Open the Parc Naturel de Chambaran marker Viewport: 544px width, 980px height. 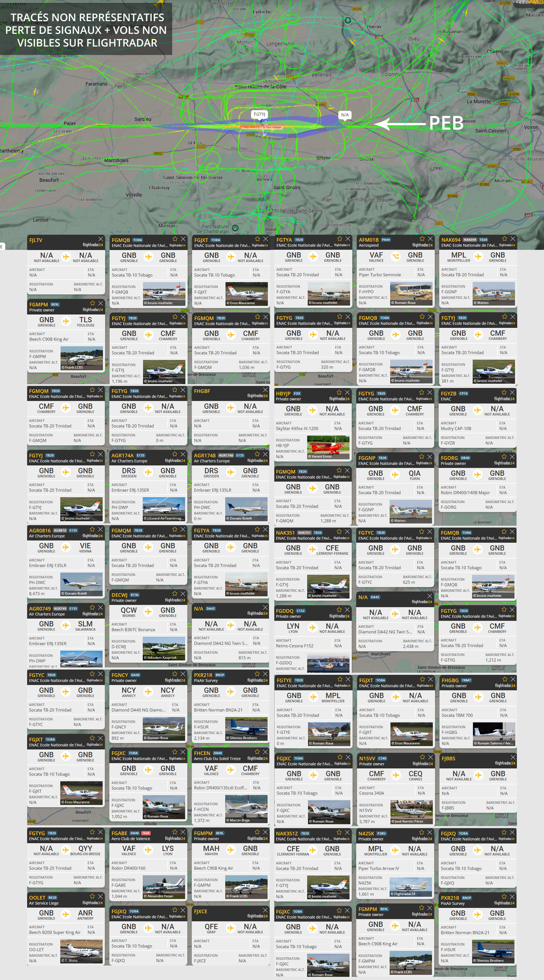(x=235, y=228)
